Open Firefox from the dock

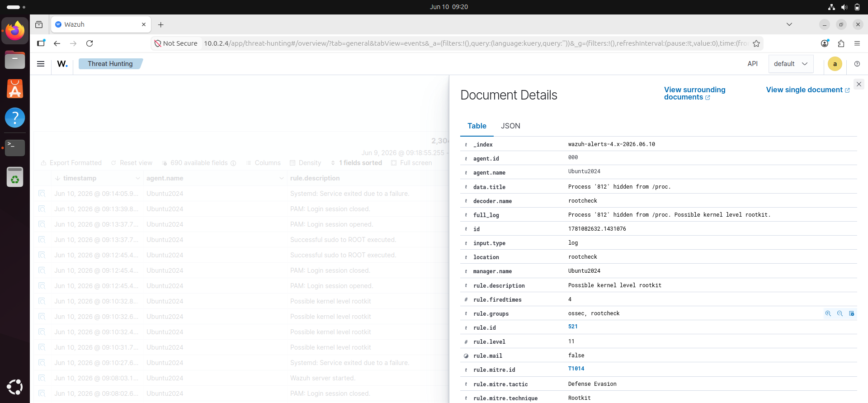(x=15, y=31)
